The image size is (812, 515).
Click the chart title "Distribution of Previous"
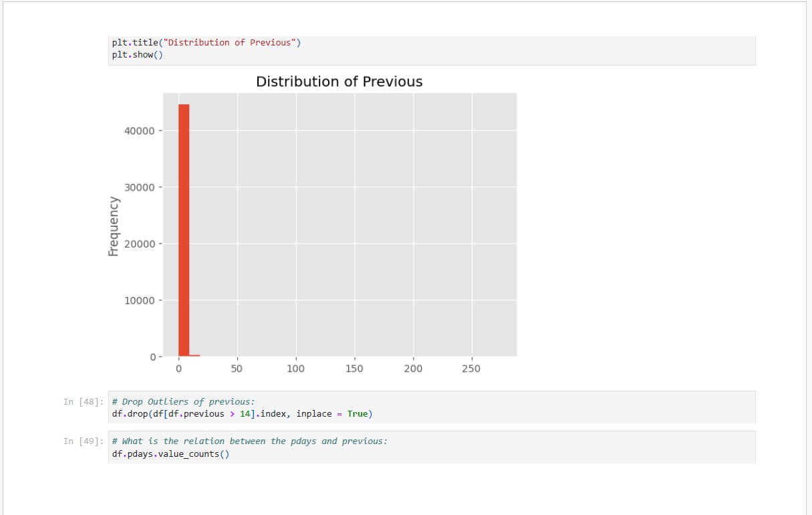[339, 82]
